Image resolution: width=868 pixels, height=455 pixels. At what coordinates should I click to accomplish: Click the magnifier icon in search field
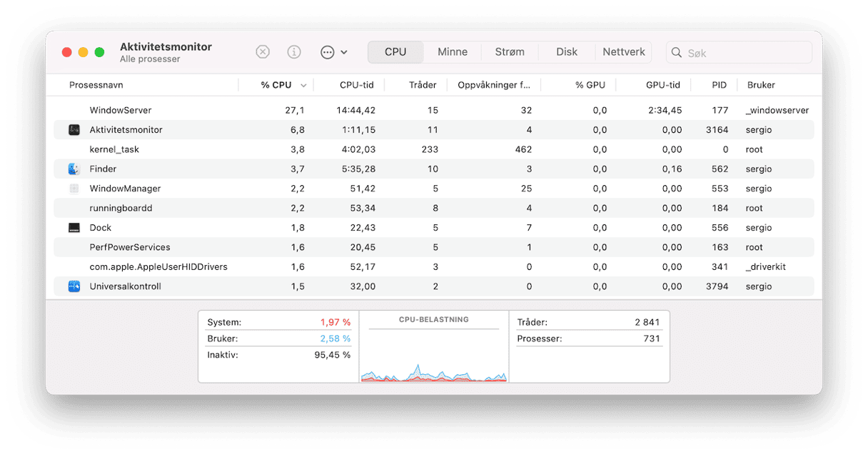(677, 53)
